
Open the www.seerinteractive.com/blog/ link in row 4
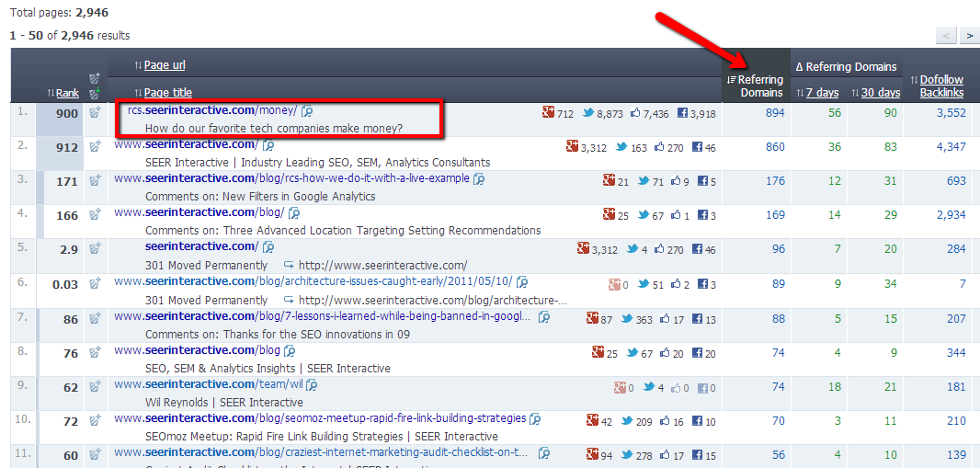[199, 212]
